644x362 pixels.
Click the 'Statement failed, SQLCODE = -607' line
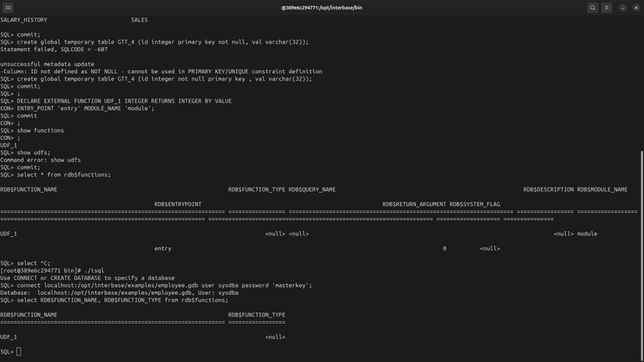click(x=54, y=49)
